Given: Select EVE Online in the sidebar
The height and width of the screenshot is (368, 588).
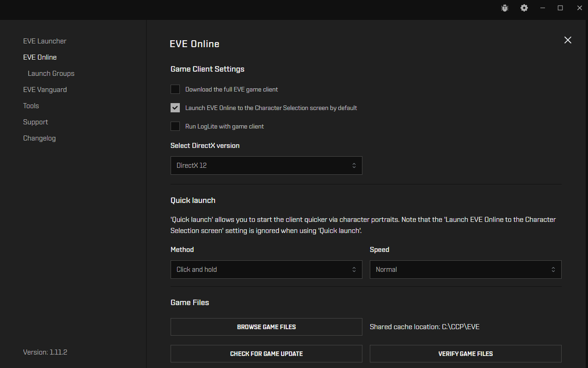Looking at the screenshot, I should pos(40,57).
